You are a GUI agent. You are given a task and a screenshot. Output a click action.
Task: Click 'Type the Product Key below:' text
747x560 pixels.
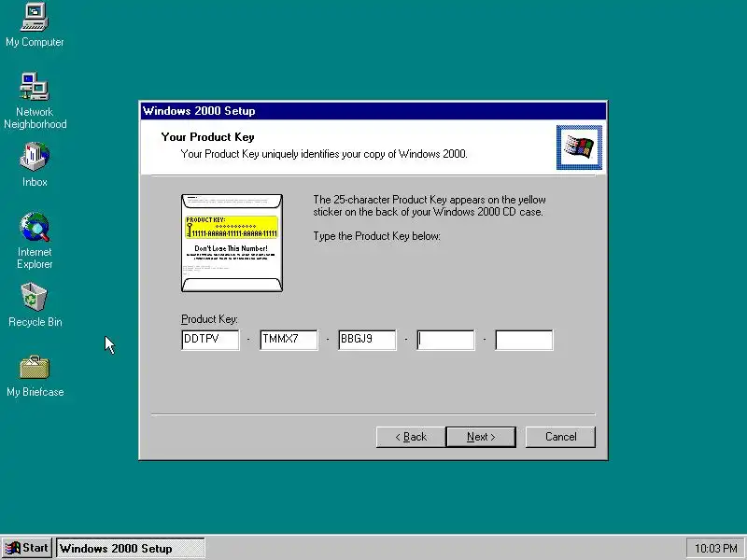(x=376, y=236)
